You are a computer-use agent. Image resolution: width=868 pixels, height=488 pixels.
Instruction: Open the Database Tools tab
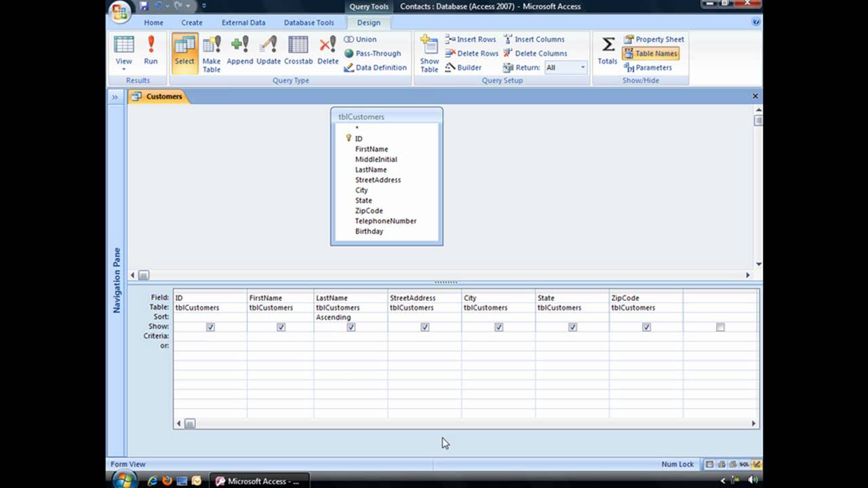[309, 22]
